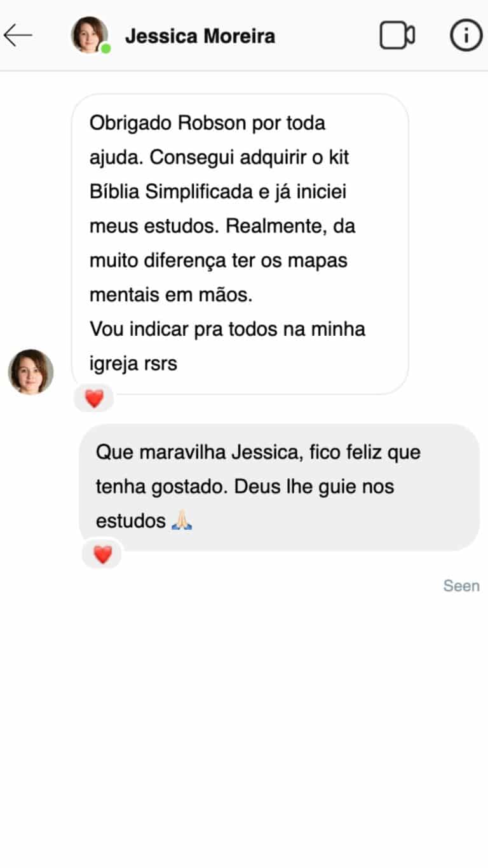Click the line igreja rsrs in the message
The image size is (488, 868).
tap(133, 364)
